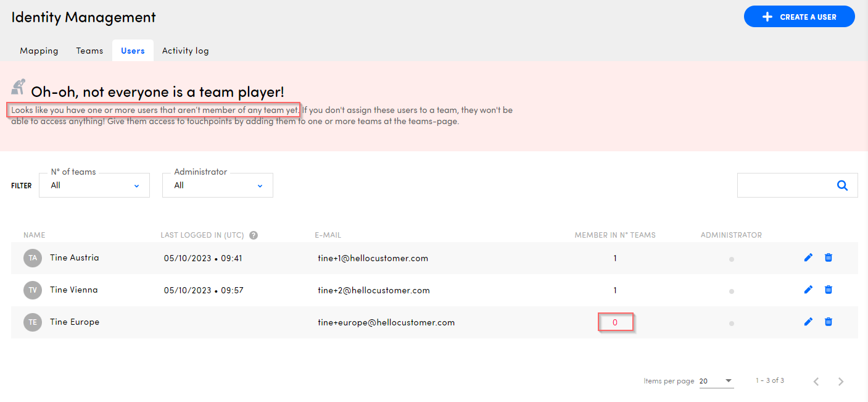Click the user search input field

pyautogui.click(x=783, y=185)
